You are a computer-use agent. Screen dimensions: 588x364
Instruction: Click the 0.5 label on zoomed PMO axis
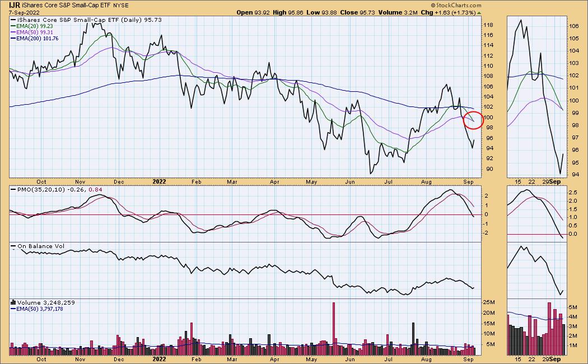pyautogui.click(x=573, y=226)
